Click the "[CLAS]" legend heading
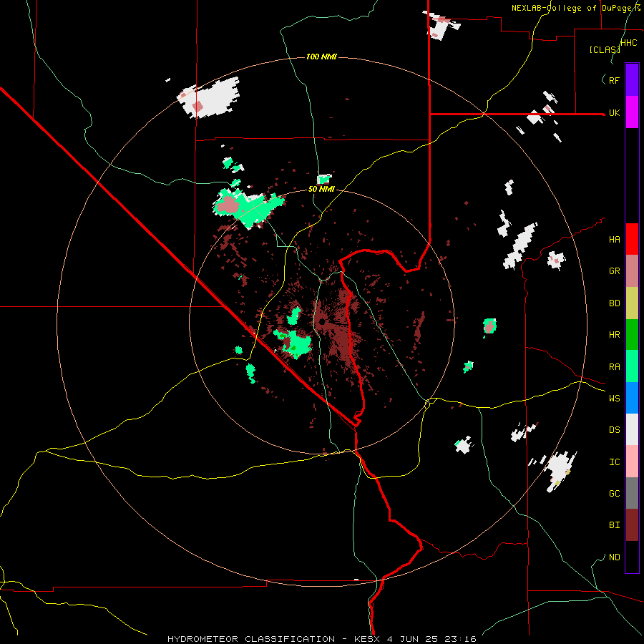 (605, 50)
